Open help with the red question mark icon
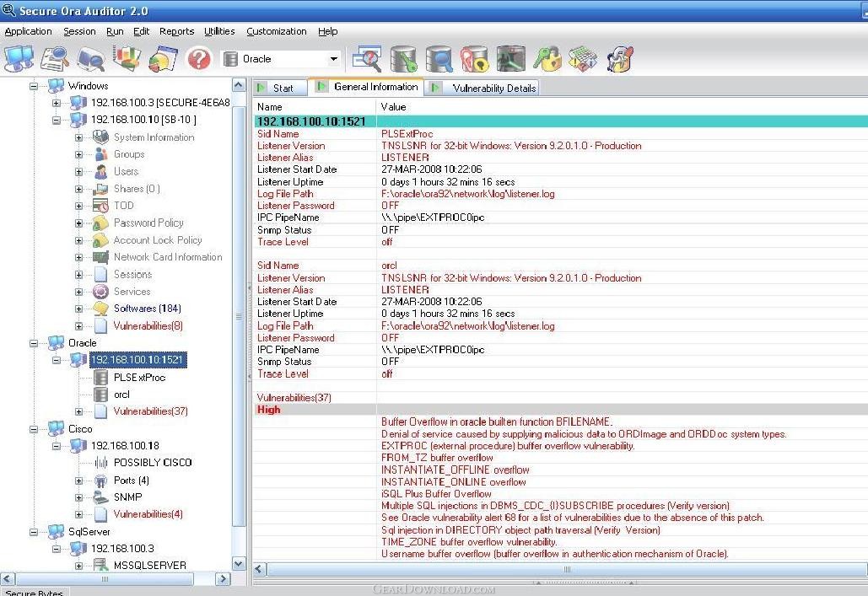The image size is (868, 596). pos(199,59)
